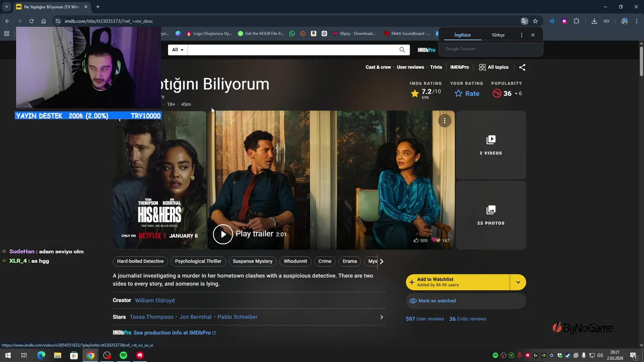Switch translation to Türkçe tab

[498, 35]
